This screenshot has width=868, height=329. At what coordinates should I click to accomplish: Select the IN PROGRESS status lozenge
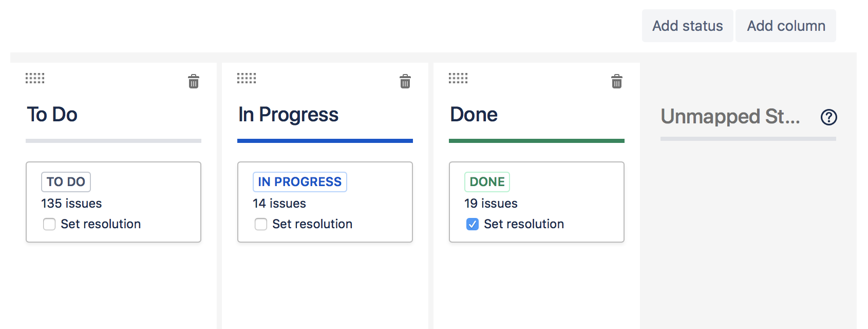(299, 181)
